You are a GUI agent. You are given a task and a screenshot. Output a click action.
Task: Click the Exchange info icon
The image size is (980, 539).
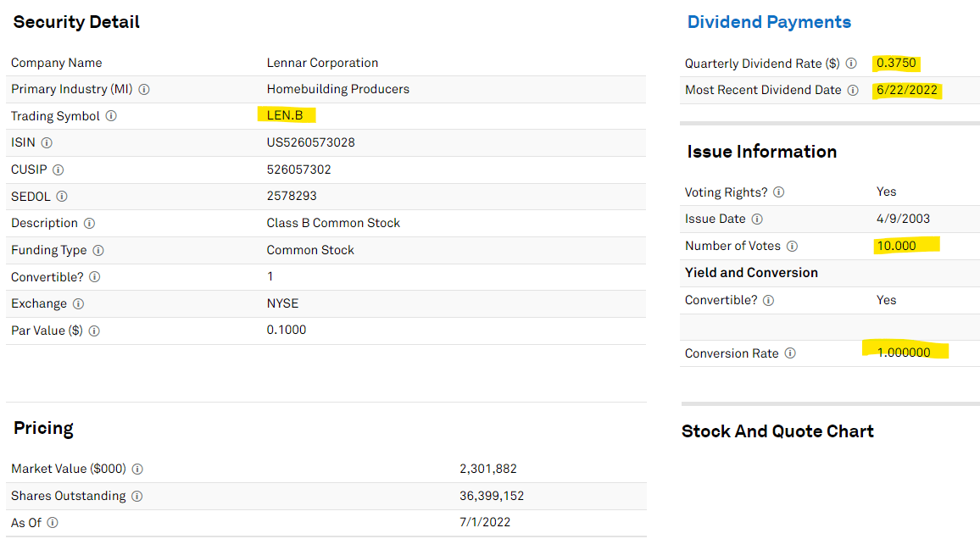tap(78, 303)
